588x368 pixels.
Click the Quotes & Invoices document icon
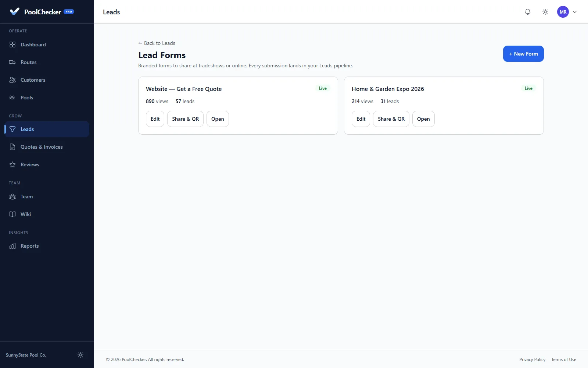[x=12, y=147]
